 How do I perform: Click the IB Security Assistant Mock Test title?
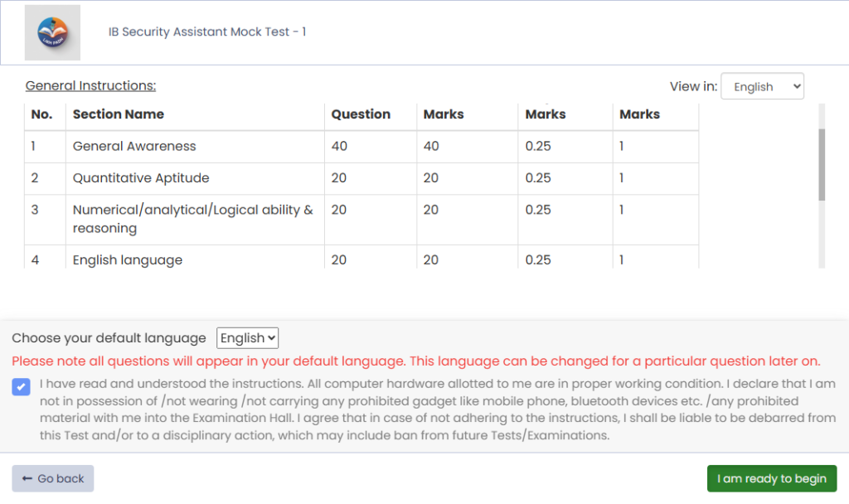coord(207,32)
